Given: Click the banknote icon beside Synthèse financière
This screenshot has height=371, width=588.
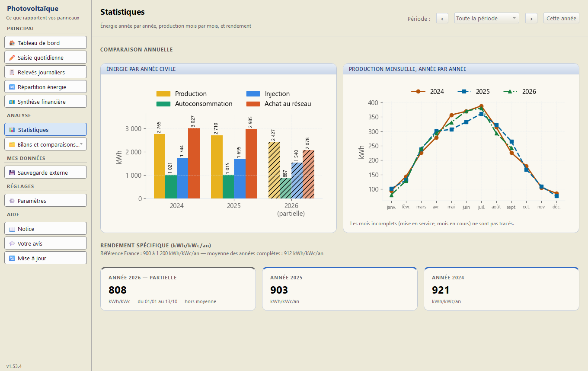Looking at the screenshot, I should tap(12, 102).
